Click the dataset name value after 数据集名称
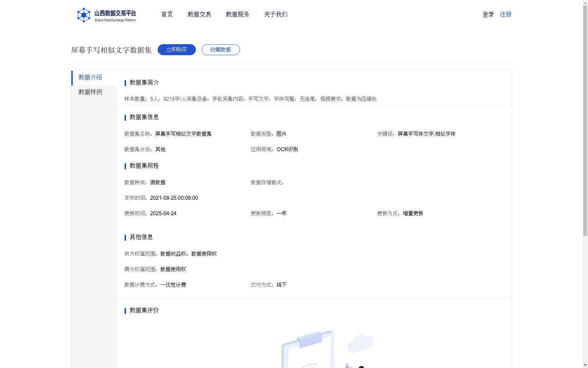The height and width of the screenshot is (368, 588). point(183,134)
